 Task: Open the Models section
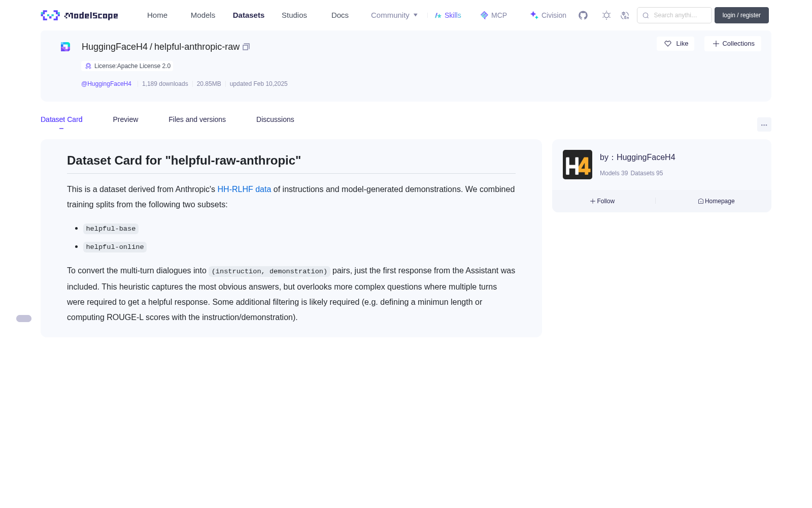click(x=203, y=15)
